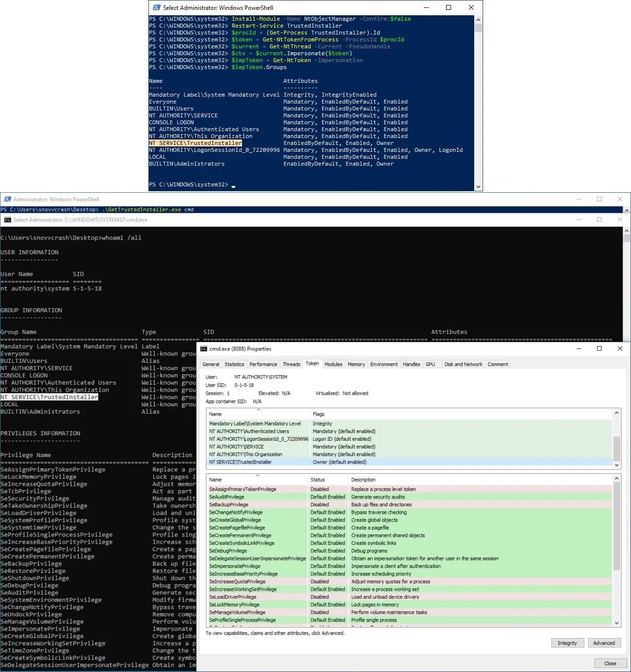Select the Token tab
631x672 pixels.
[x=313, y=363]
